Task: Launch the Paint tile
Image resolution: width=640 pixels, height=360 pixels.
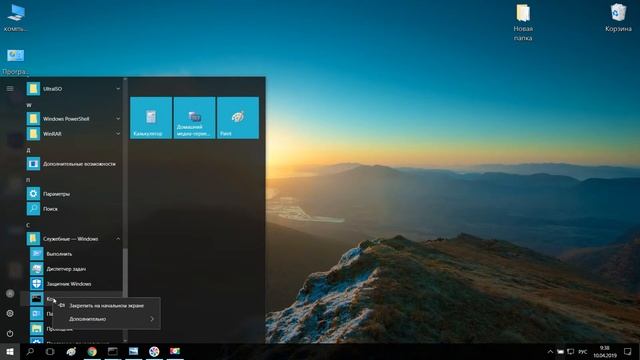Action: coord(238,118)
